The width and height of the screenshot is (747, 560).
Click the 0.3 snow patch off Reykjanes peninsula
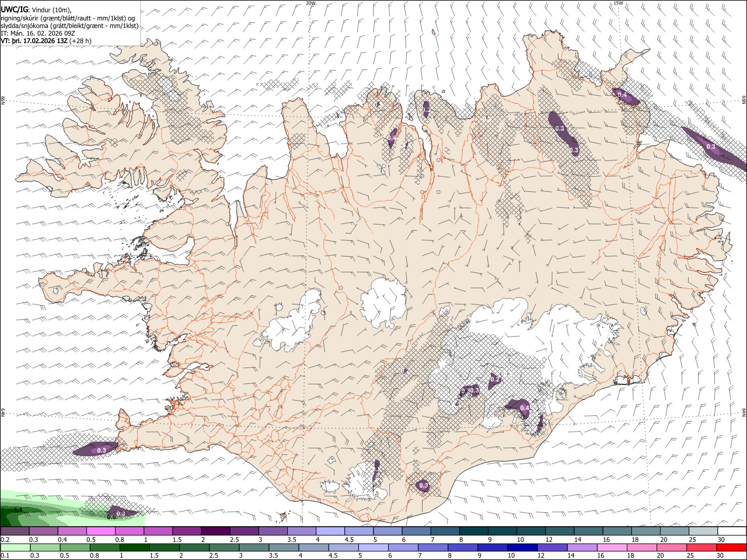[x=96, y=449]
